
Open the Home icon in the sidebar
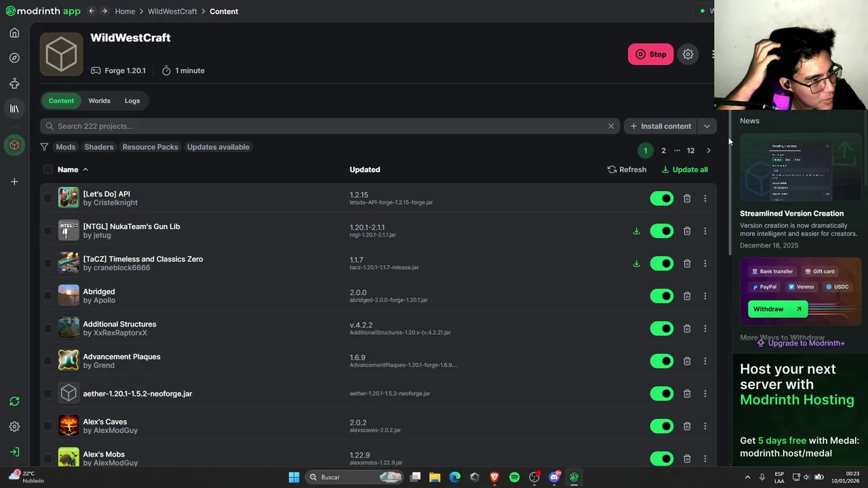point(14,33)
